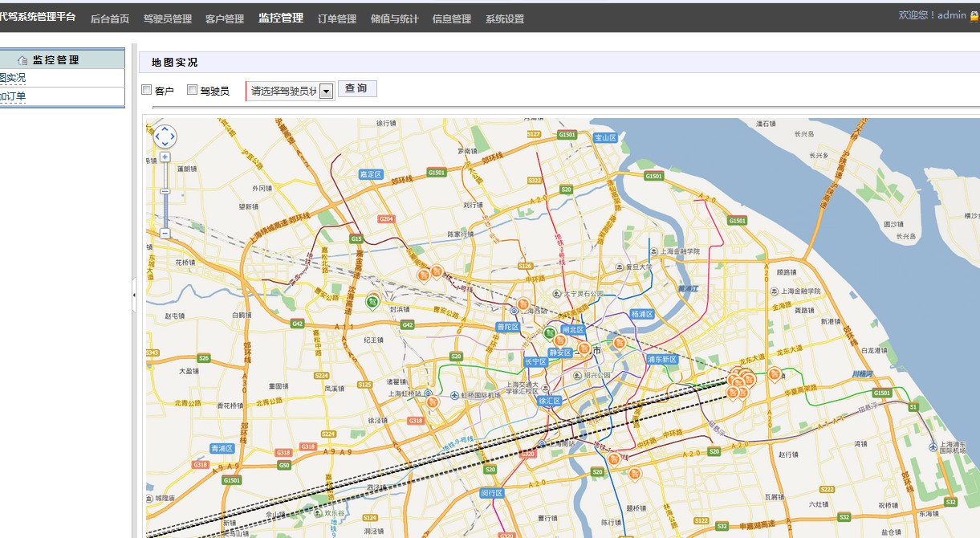Click the 浦东新区 district label
Image resolution: width=980 pixels, height=538 pixels.
pyautogui.click(x=663, y=359)
